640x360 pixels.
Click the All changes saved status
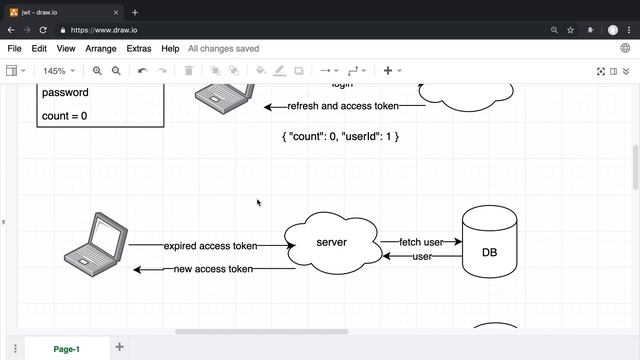pos(224,49)
